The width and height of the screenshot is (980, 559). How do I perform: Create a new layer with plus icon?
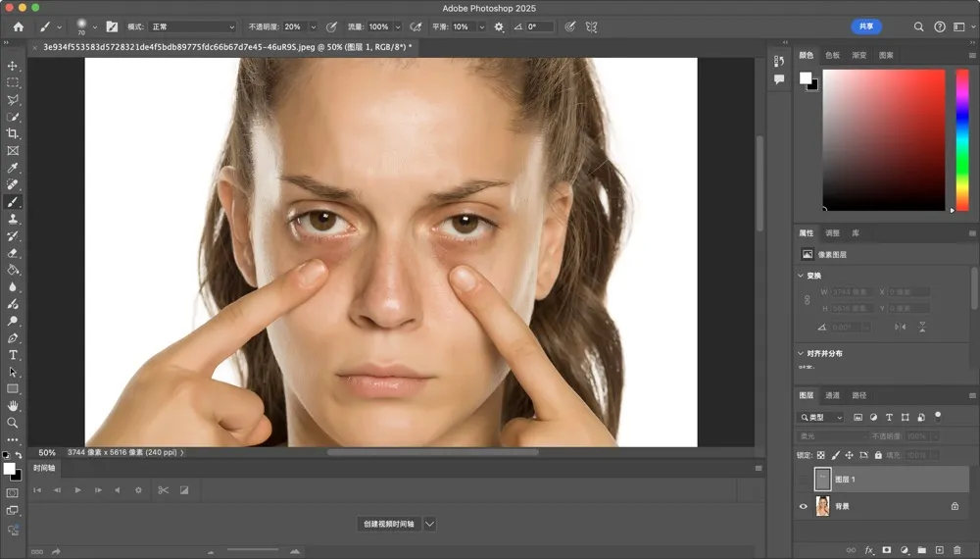pos(939,550)
